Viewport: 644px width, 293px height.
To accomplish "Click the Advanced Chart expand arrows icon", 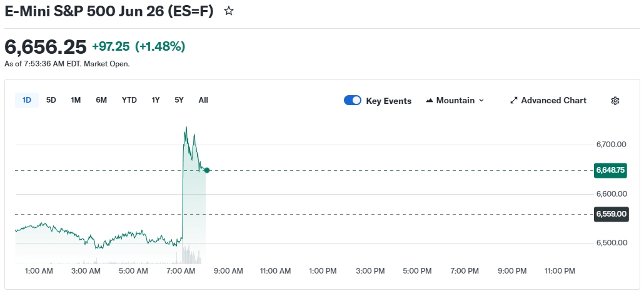I will (x=514, y=100).
